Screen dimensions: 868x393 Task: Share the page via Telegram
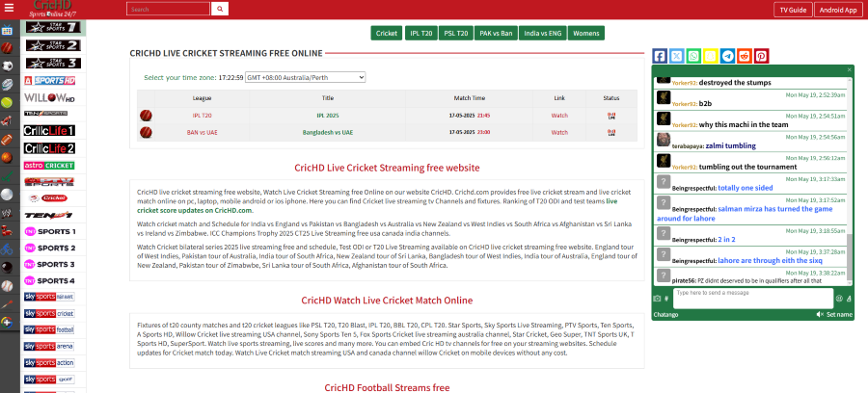[x=727, y=56]
